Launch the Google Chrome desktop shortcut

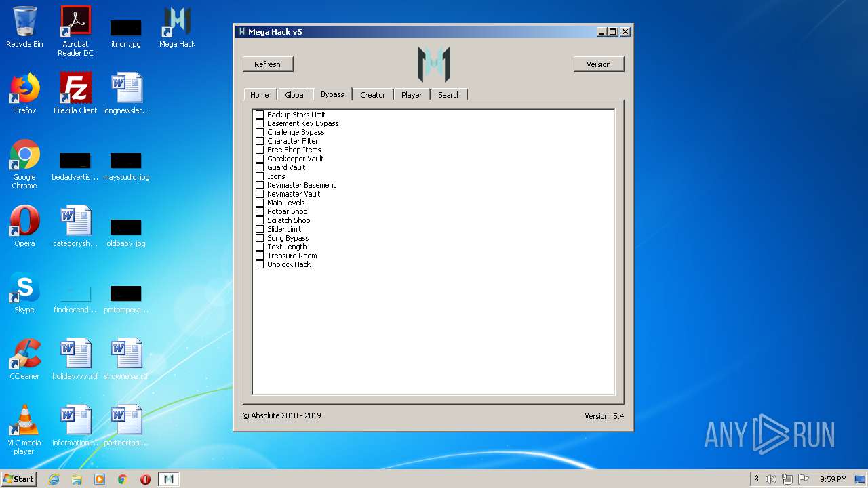[x=24, y=164]
